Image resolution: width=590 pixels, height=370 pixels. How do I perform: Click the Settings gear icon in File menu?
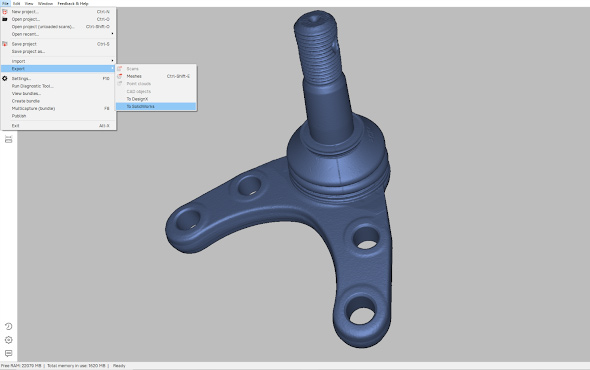5,78
